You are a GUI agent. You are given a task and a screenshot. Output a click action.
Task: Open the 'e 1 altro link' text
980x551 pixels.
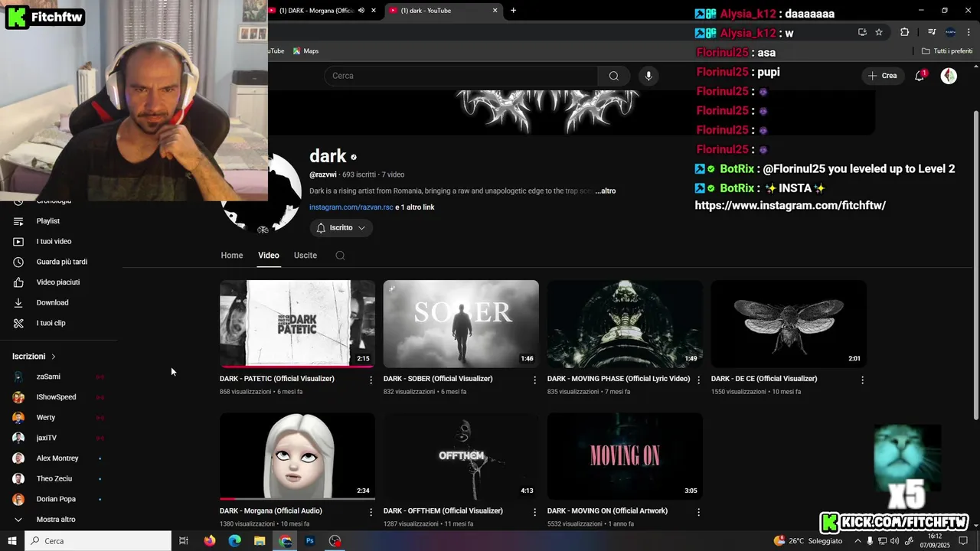coord(415,207)
